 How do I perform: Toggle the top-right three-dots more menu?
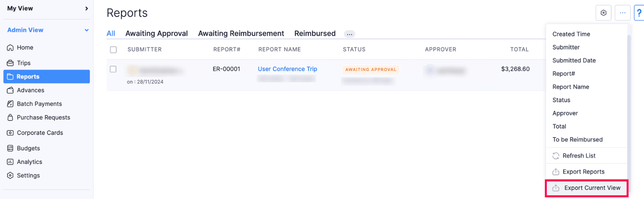[622, 13]
